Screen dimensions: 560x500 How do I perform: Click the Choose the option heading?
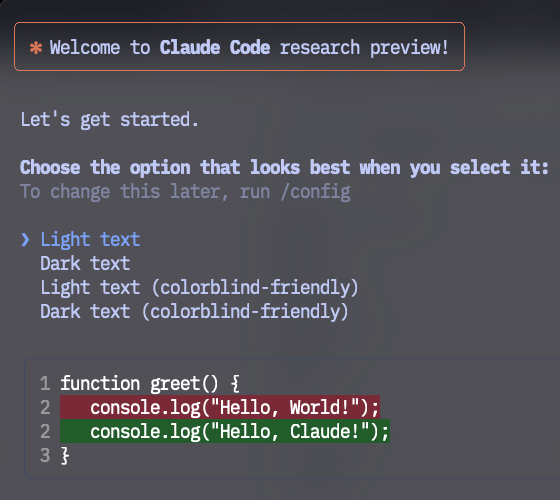284,168
